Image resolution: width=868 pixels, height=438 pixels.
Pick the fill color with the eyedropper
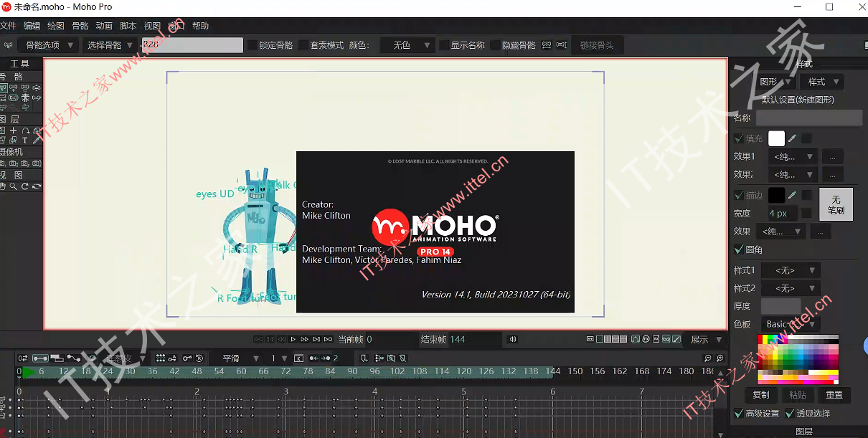(793, 138)
